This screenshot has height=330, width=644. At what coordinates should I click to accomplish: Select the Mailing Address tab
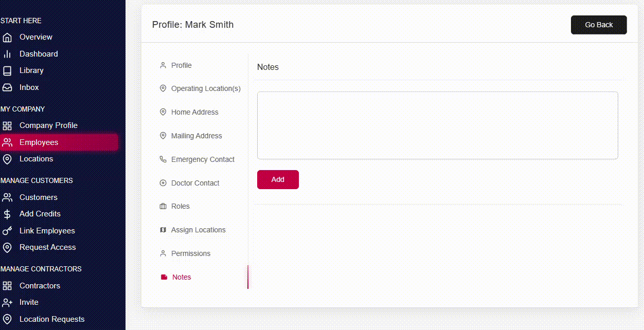coord(196,136)
